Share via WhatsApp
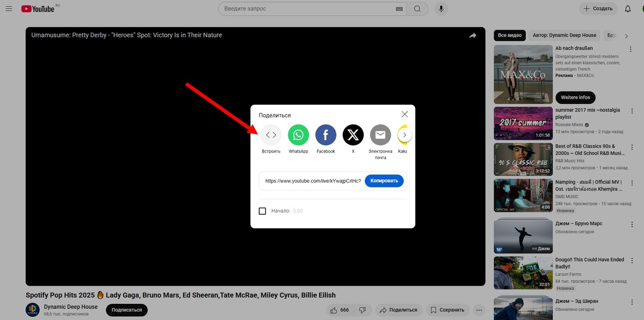 point(298,135)
